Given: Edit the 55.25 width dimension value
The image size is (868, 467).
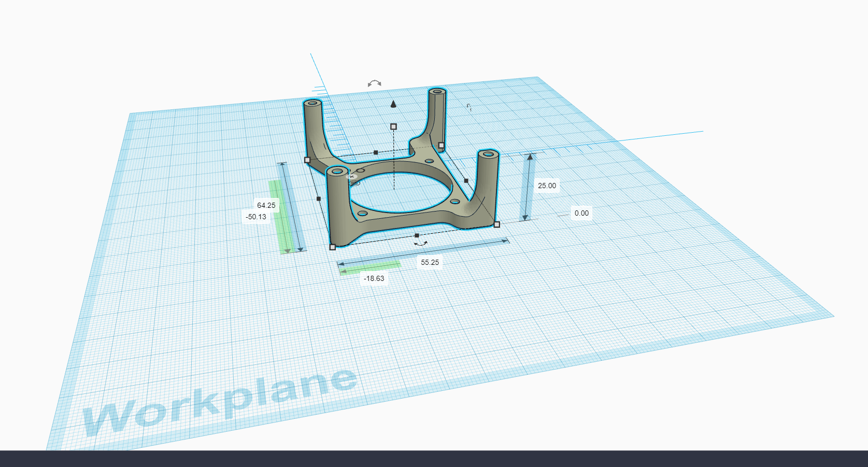Looking at the screenshot, I should 430,262.
